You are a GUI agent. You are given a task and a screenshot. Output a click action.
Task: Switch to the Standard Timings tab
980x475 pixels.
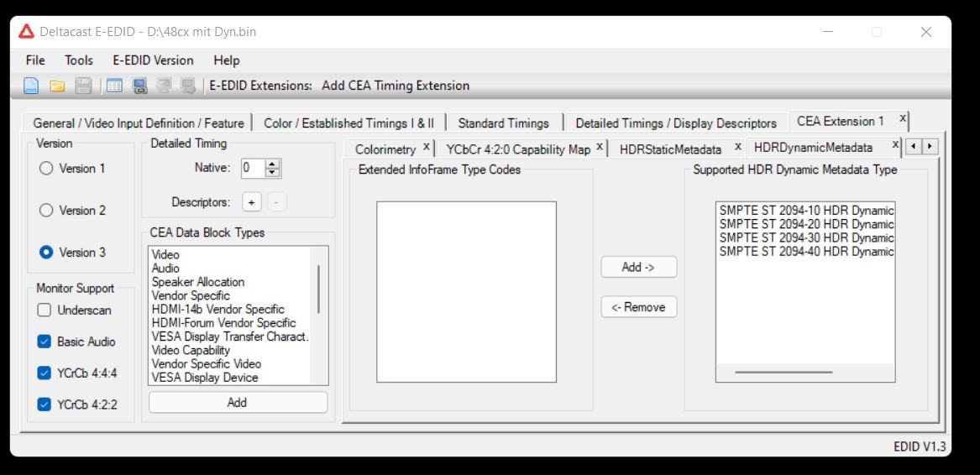point(503,123)
